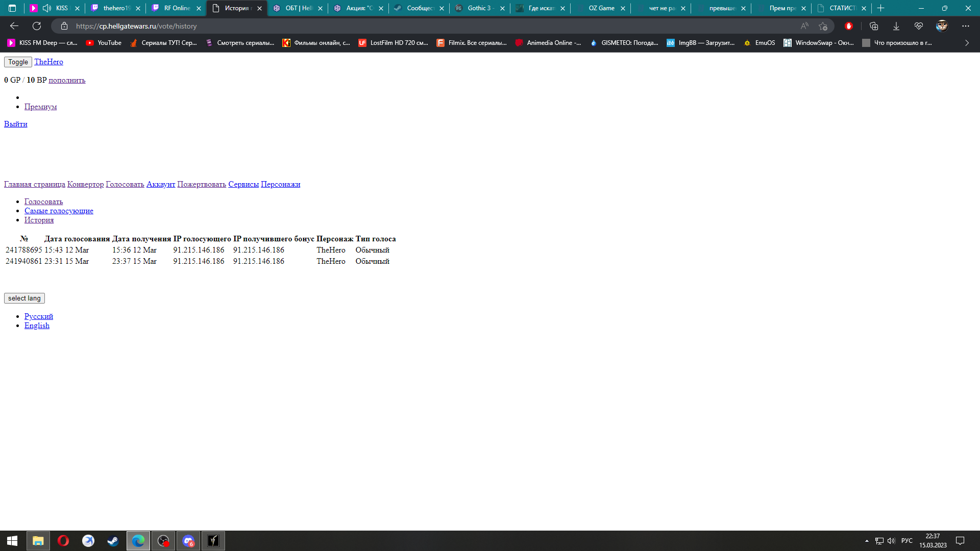Image resolution: width=980 pixels, height=551 pixels.
Task: Open the select lang dropdown button
Action: (24, 298)
